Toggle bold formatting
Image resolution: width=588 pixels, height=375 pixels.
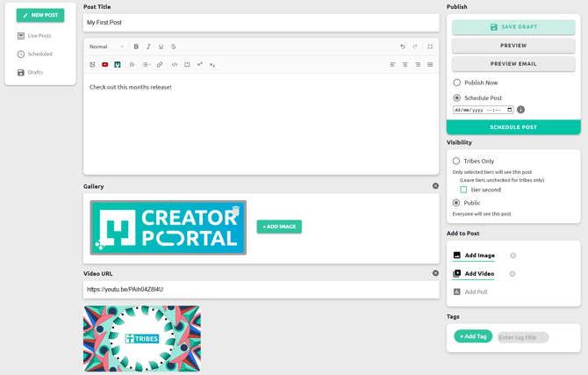coord(136,47)
